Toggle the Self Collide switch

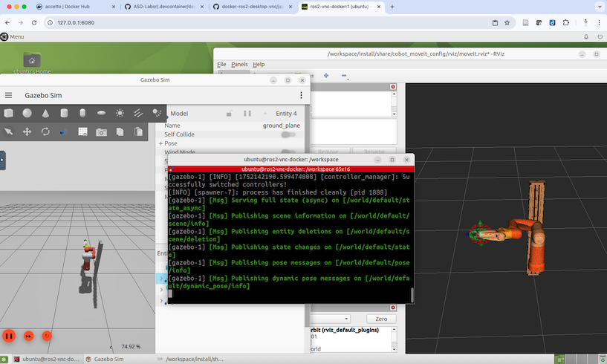(x=288, y=134)
